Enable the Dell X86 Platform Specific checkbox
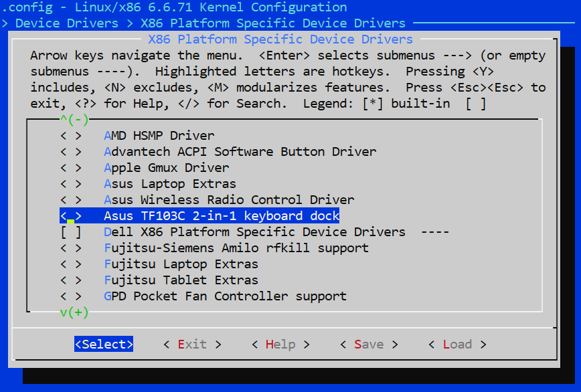This screenshot has width=581, height=392. (71, 232)
